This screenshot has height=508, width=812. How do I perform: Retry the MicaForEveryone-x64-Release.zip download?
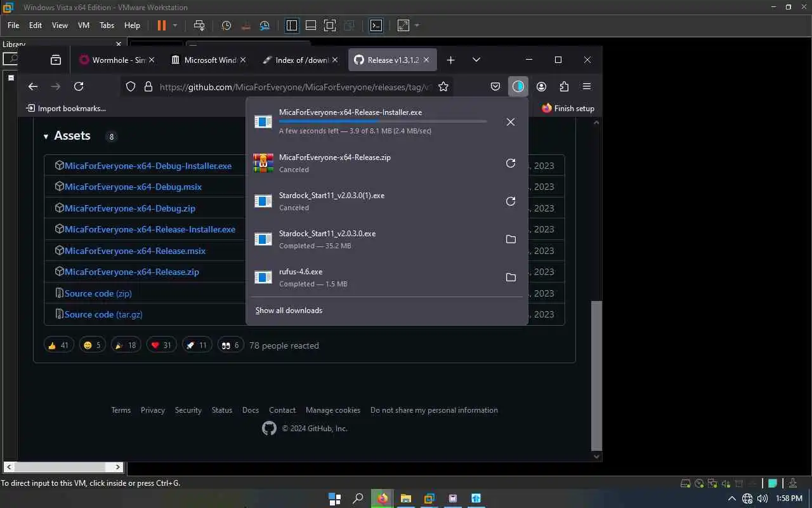pyautogui.click(x=511, y=163)
